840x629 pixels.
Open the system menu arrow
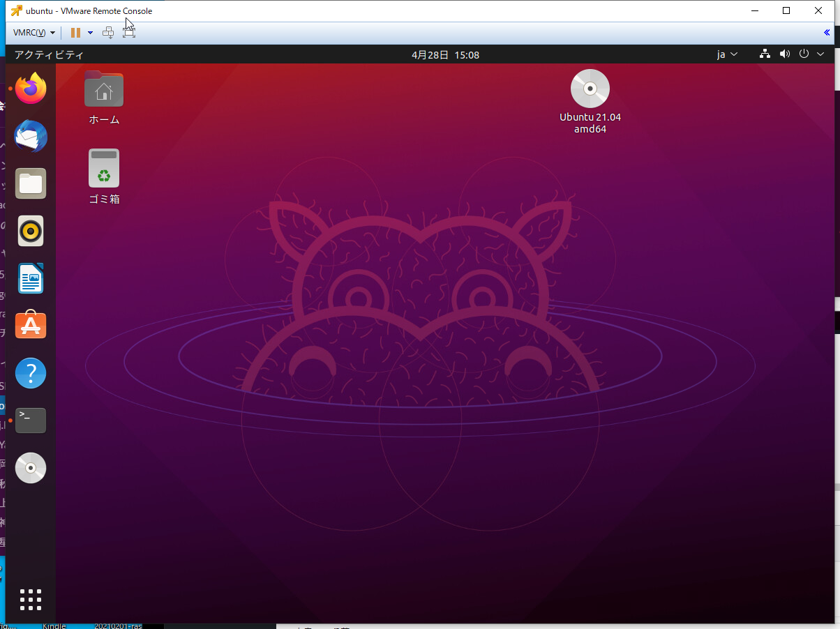(x=820, y=54)
